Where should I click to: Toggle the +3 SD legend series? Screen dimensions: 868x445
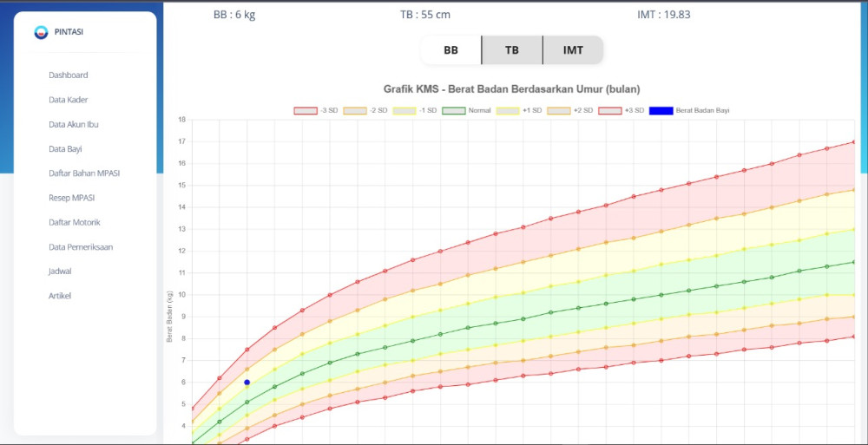click(x=621, y=111)
